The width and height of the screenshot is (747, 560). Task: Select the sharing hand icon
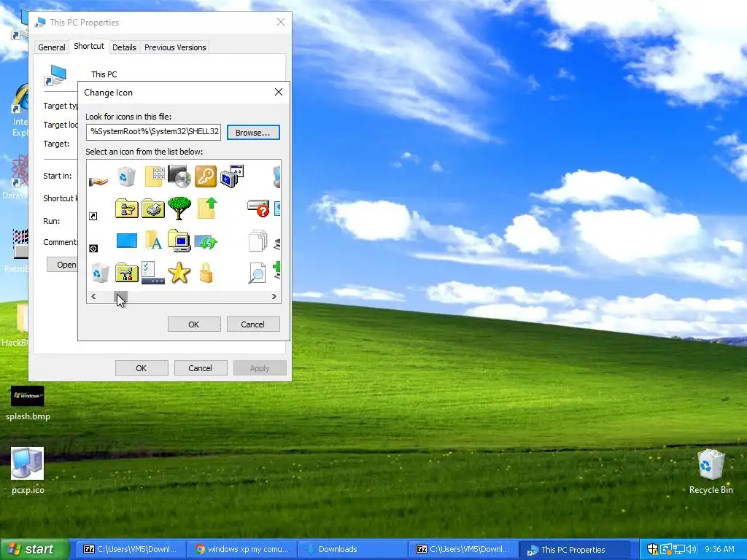98,182
